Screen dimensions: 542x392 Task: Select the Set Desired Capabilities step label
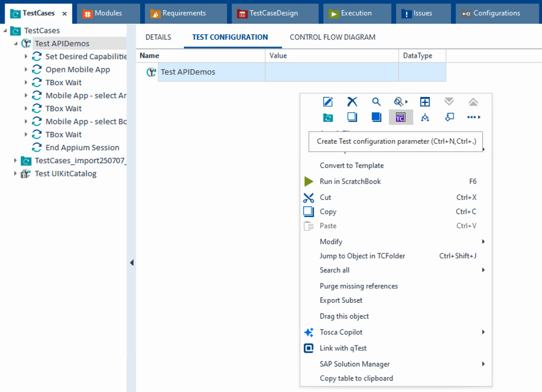(x=86, y=56)
